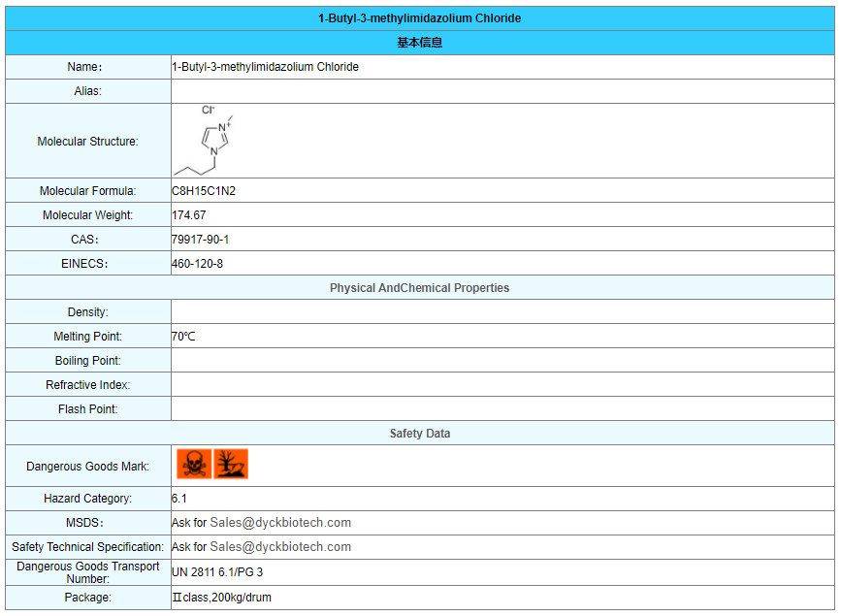841x616 pixels.
Task: Click the molecular weight value 174.67
Action: click(x=189, y=215)
